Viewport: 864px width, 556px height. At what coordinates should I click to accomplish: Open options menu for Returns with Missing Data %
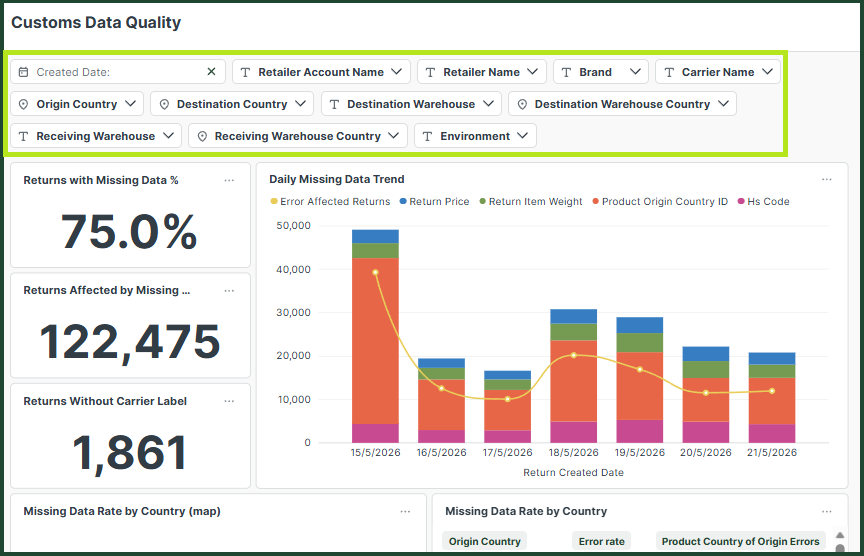point(229,180)
